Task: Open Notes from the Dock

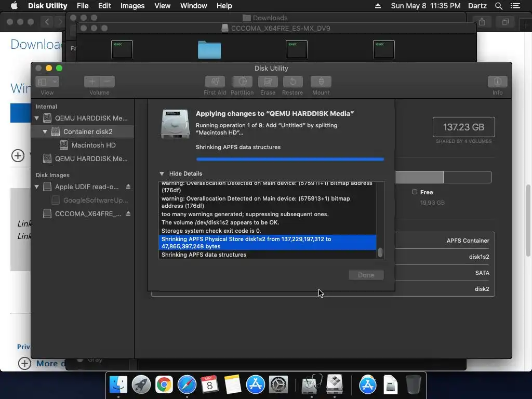Action: 232,385
